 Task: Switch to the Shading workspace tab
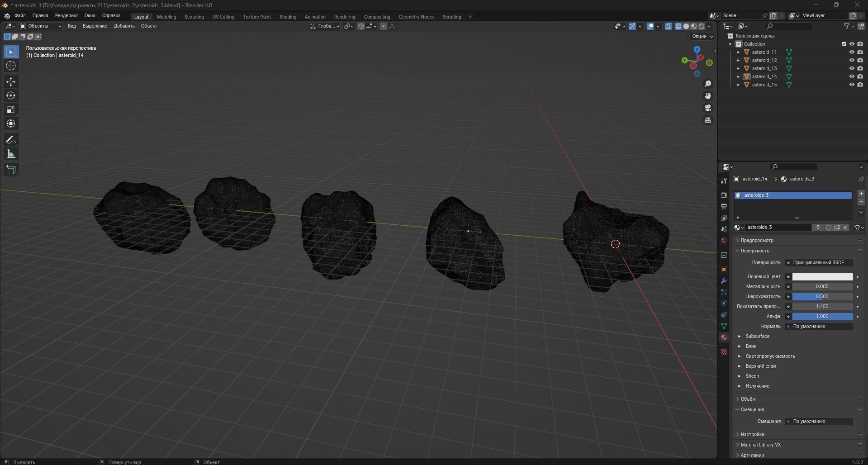click(x=288, y=17)
